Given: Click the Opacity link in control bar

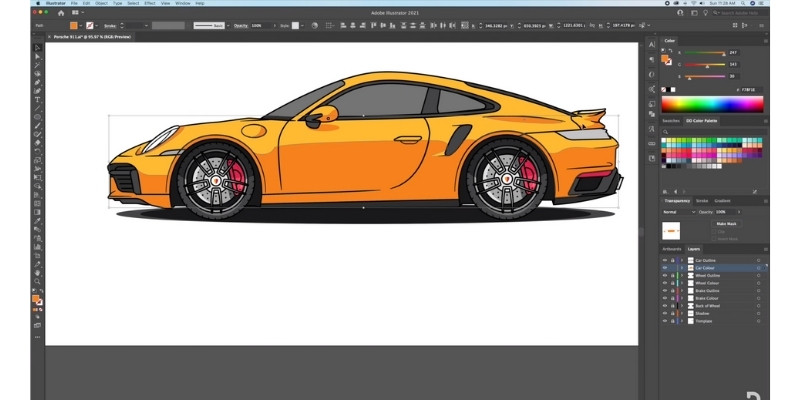Looking at the screenshot, I should tap(241, 26).
